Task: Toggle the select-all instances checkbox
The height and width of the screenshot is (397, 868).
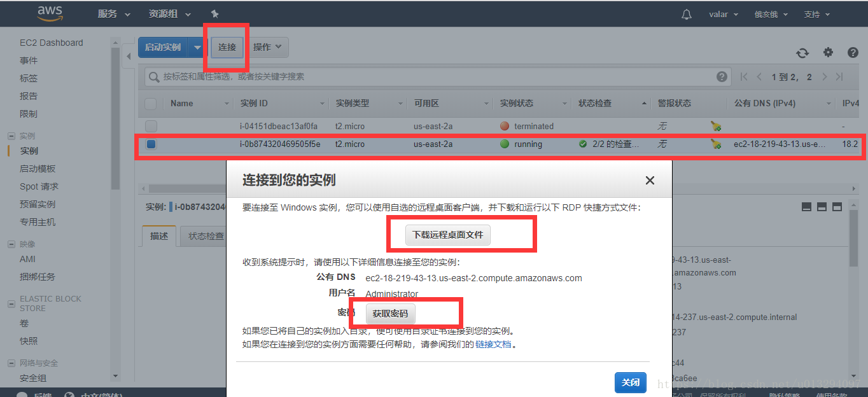Action: tap(151, 103)
